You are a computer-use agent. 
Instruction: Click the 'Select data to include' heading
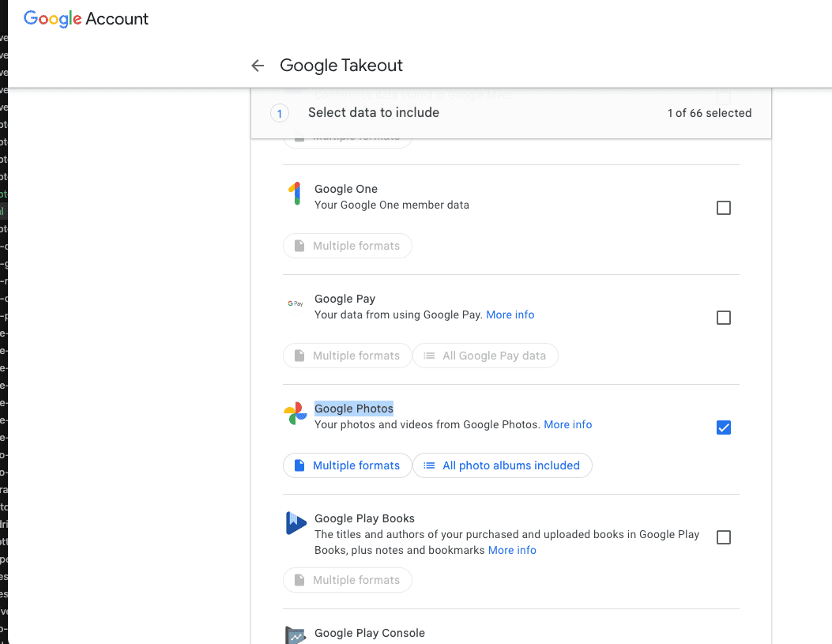pyautogui.click(x=374, y=112)
